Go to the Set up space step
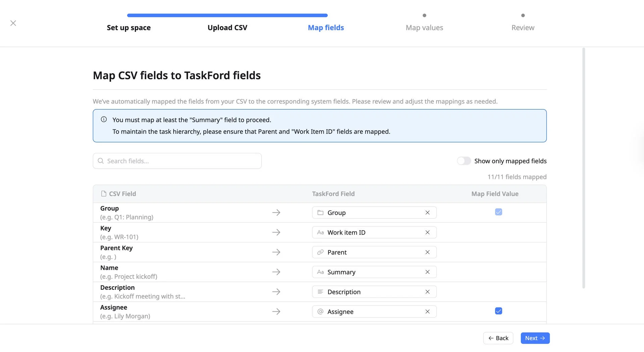644x352 pixels. coord(129,28)
